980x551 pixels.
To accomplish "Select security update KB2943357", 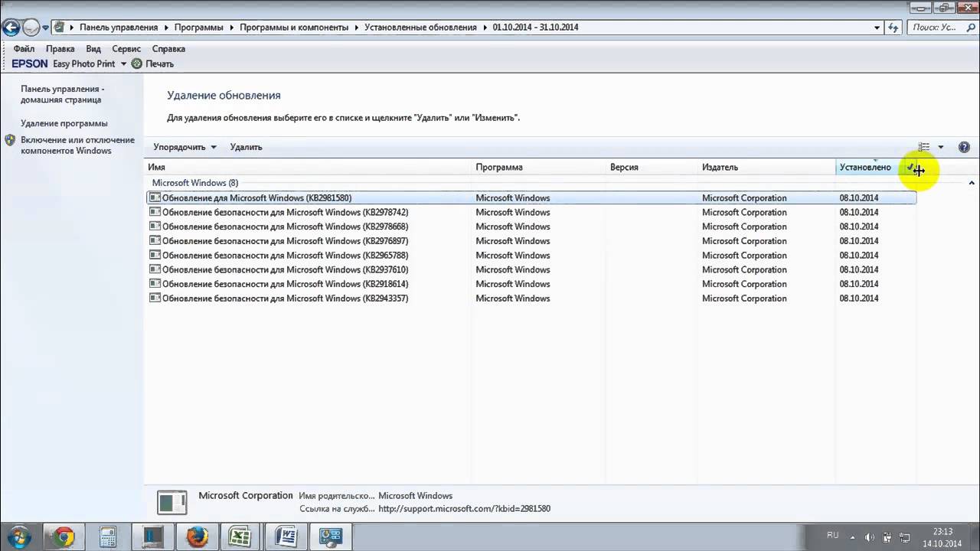I will tap(531, 298).
